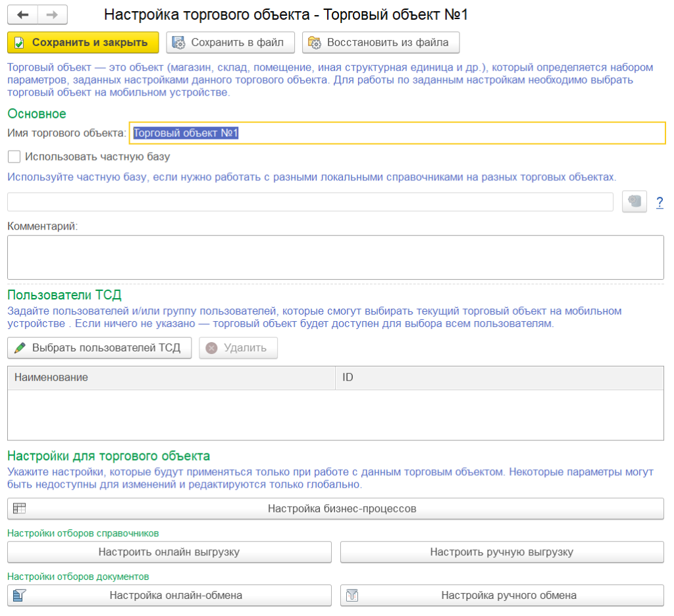
Task: Click the gray icon beside private base field
Action: 635,202
